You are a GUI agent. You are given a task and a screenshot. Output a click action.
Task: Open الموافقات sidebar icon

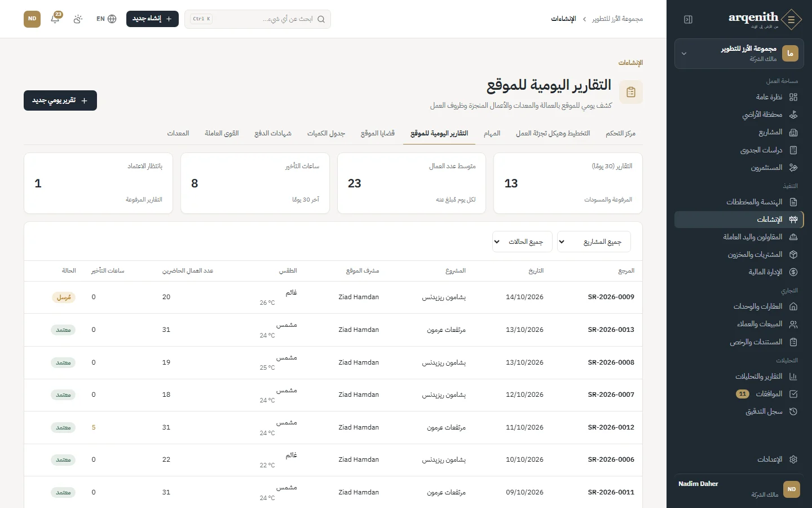(x=793, y=394)
